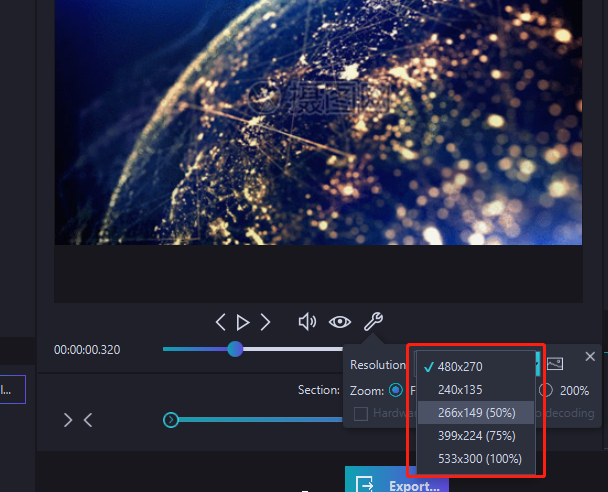The height and width of the screenshot is (492, 608).
Task: Choose 240x135 resolution
Action: coord(476,390)
